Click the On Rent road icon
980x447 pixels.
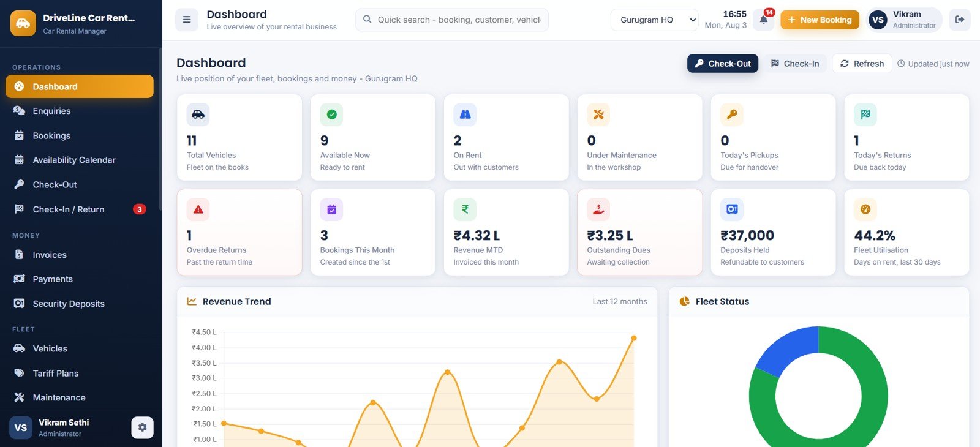[465, 115]
